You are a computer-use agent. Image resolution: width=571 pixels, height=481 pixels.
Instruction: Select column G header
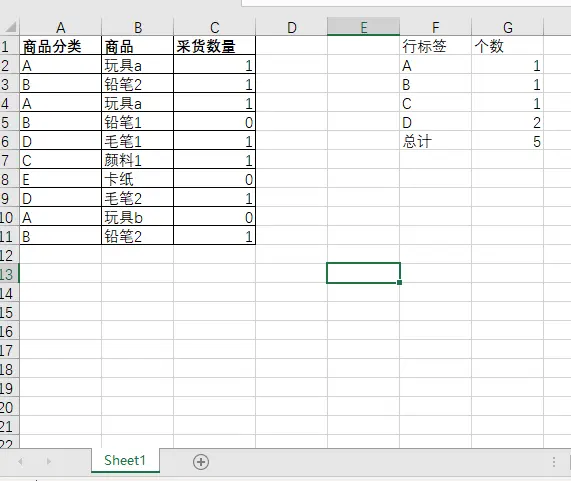click(508, 27)
